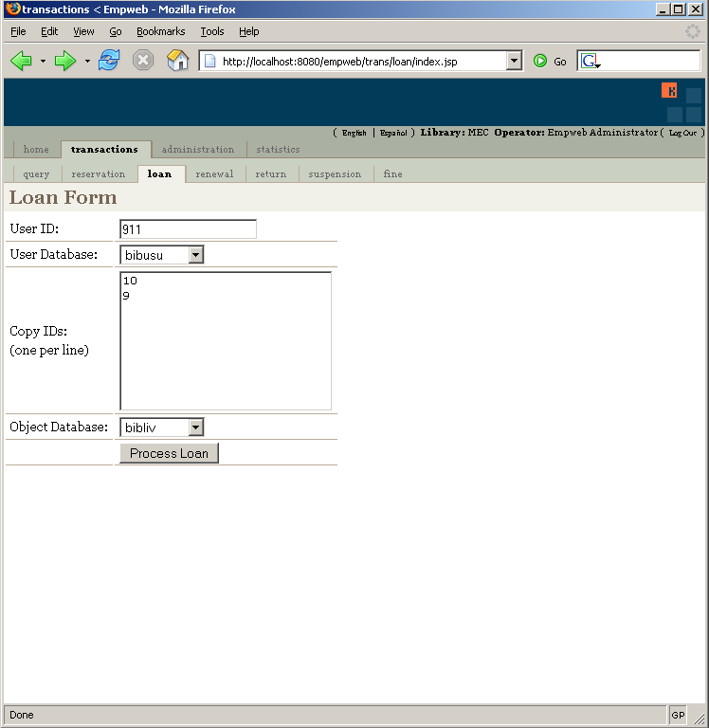Maximize the Firefox window
The width and height of the screenshot is (709, 728).
pyautogui.click(x=679, y=9)
